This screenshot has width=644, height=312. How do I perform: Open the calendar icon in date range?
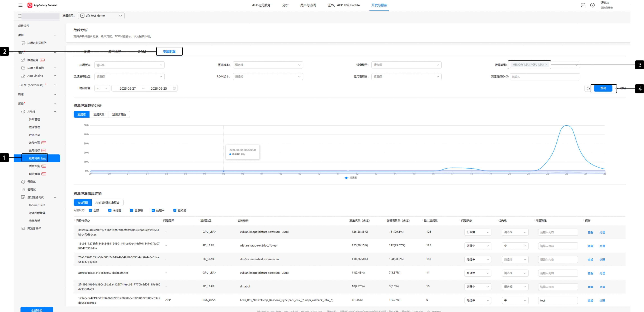click(174, 88)
